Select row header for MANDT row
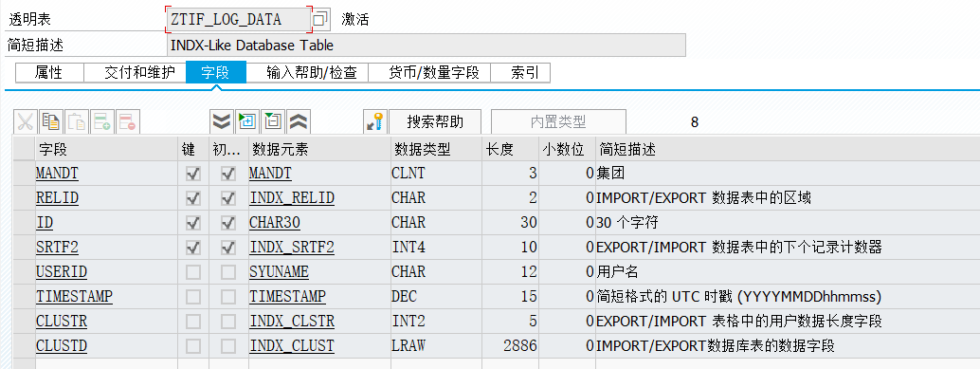This screenshot has height=369, width=980. tap(24, 174)
